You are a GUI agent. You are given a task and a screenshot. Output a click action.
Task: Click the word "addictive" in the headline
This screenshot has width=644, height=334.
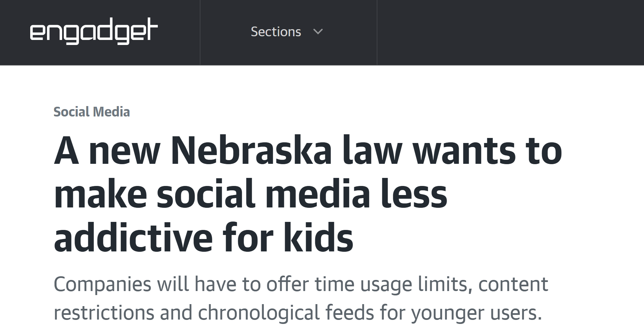pos(133,238)
